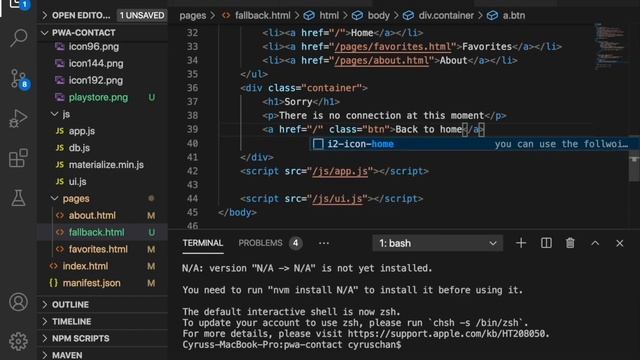Open the Testing flask view
This screenshot has width=640, height=360.
[18, 198]
